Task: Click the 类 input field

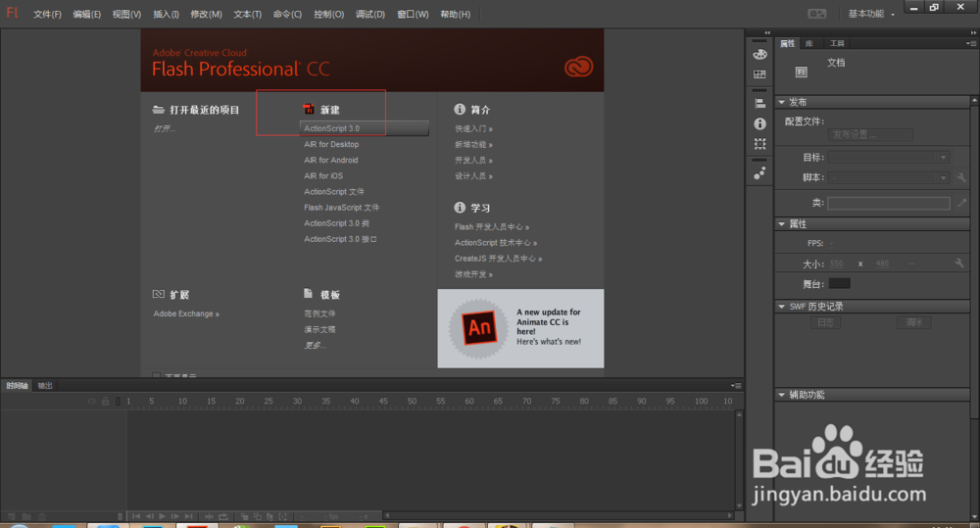Action: [x=889, y=203]
